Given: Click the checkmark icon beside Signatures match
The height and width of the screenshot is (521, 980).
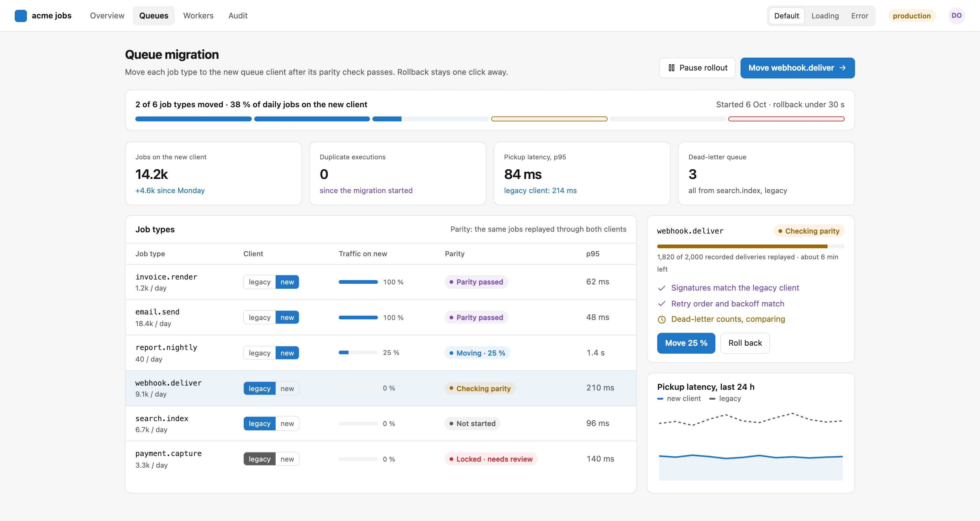Looking at the screenshot, I should tap(661, 288).
